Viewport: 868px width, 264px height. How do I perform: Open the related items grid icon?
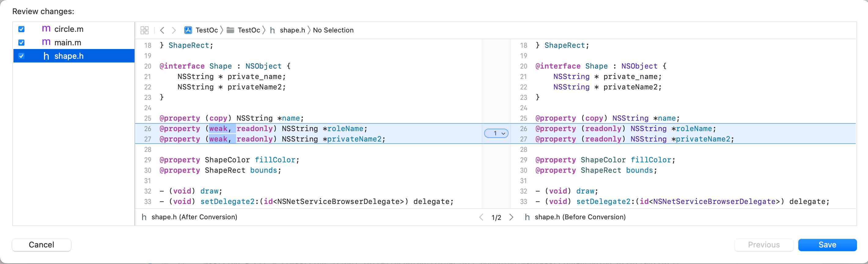[x=144, y=30]
